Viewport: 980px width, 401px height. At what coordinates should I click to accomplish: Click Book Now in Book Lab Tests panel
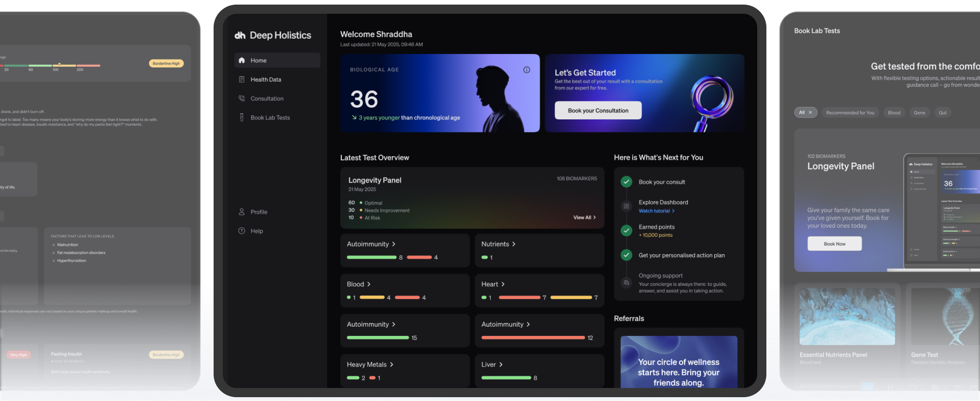[835, 244]
